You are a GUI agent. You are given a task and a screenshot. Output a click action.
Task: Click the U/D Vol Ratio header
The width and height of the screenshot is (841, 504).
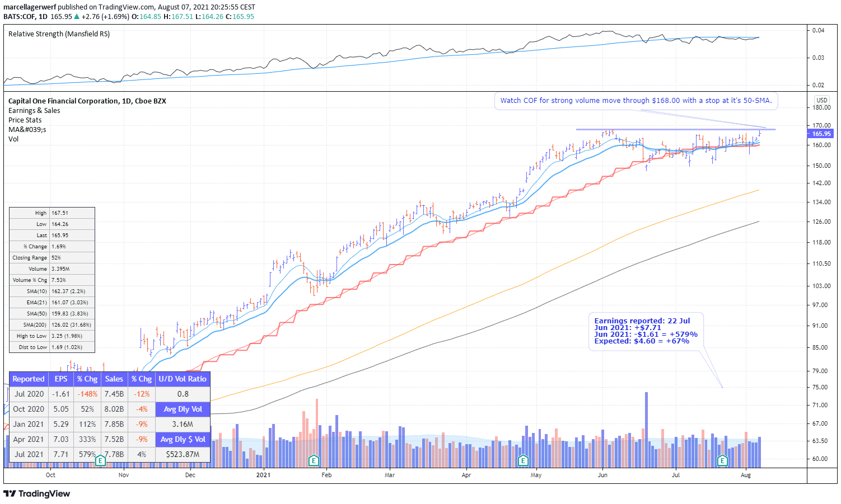click(x=183, y=379)
